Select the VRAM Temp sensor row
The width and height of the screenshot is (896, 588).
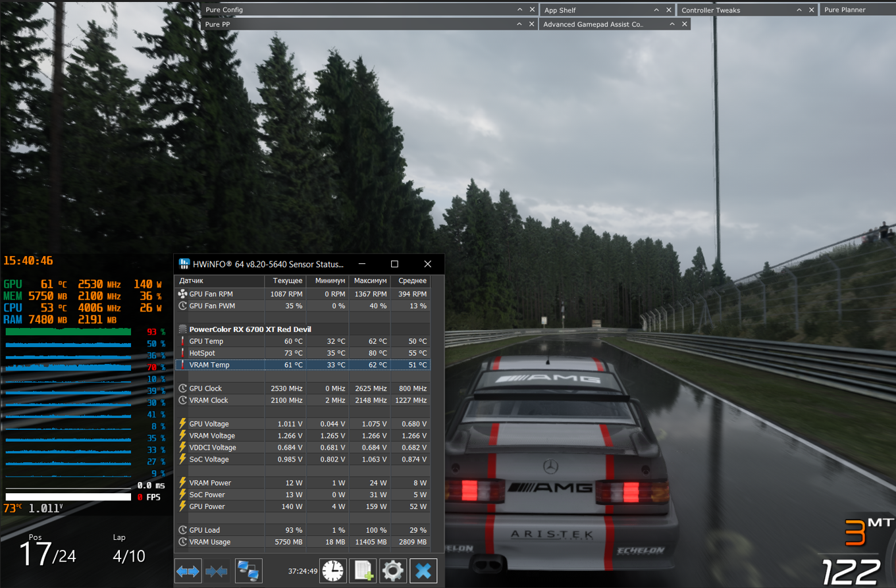(303, 365)
